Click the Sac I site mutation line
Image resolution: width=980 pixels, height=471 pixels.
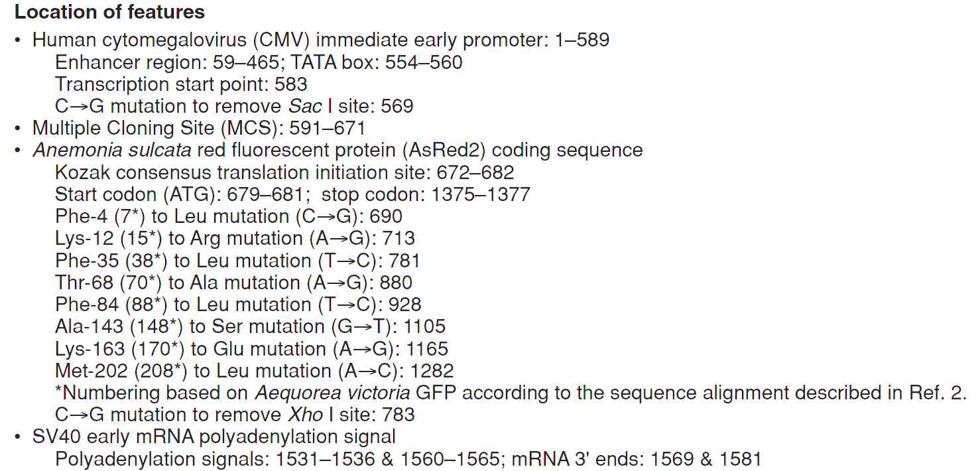pos(234,106)
